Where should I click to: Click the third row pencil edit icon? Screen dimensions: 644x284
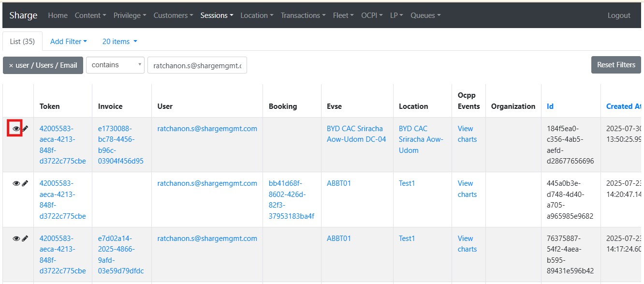25,239
